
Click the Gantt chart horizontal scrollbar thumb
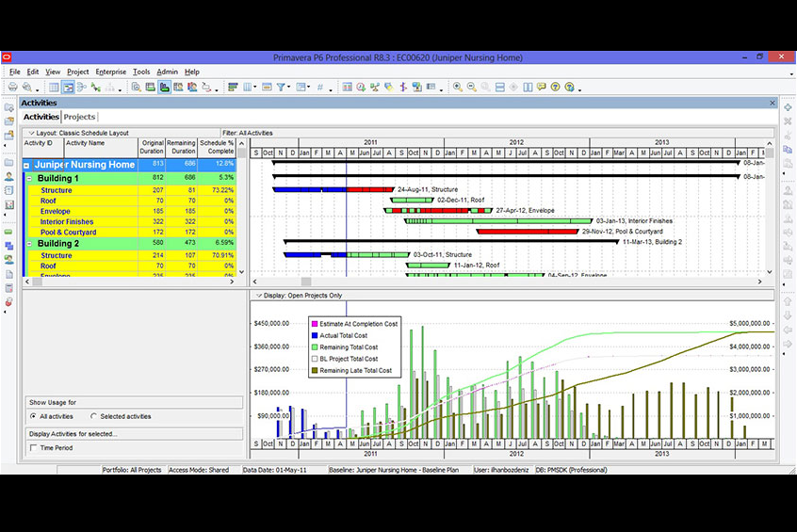tap(306, 281)
